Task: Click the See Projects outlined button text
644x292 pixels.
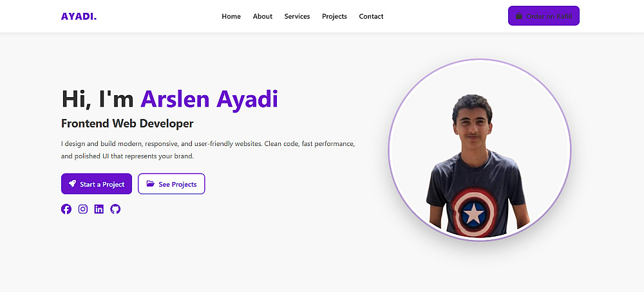Action: (x=178, y=185)
